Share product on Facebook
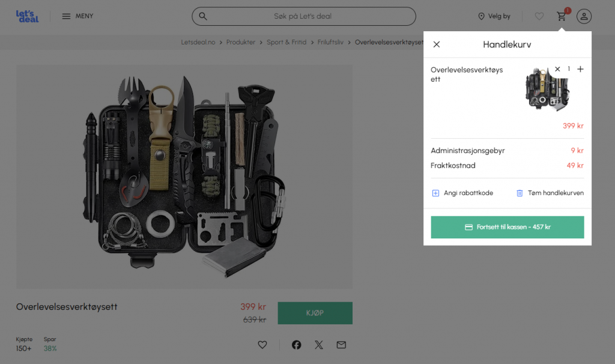This screenshot has width=615, height=364. 297,345
